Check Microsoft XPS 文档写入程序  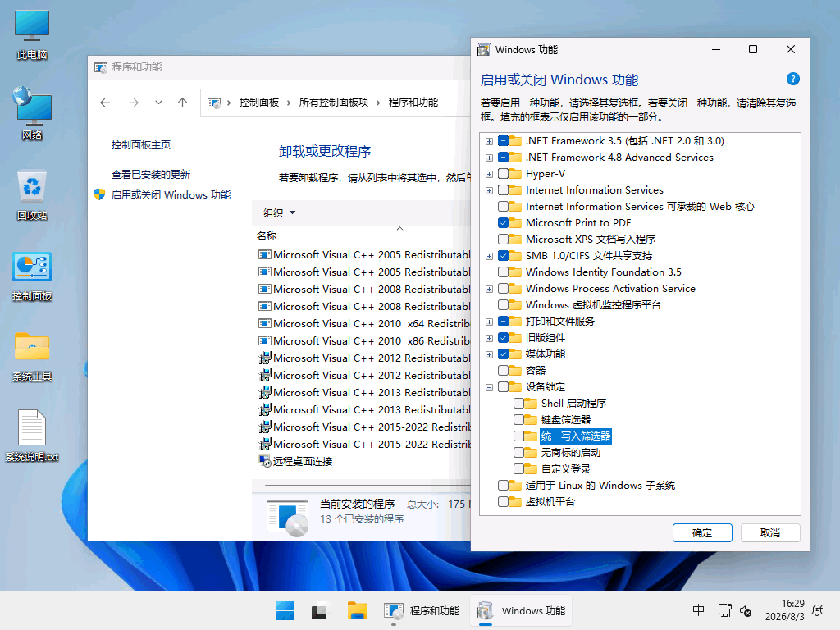point(503,239)
